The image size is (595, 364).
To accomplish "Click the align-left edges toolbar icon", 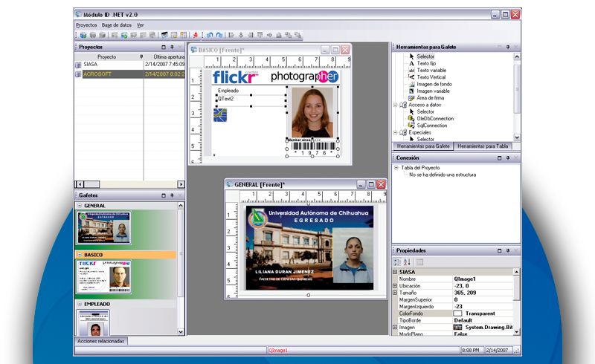I will (231, 35).
